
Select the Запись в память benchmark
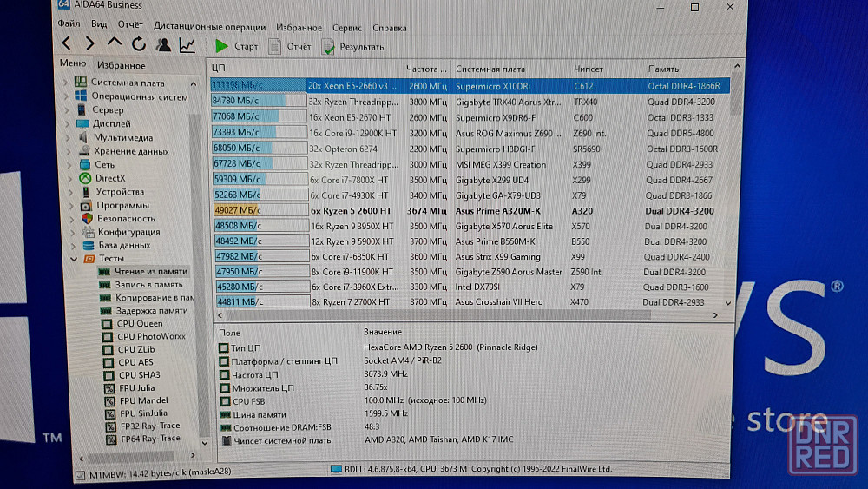coord(148,285)
